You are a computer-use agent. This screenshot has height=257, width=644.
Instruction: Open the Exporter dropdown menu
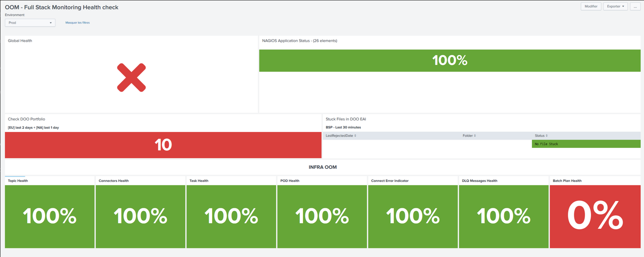point(615,6)
